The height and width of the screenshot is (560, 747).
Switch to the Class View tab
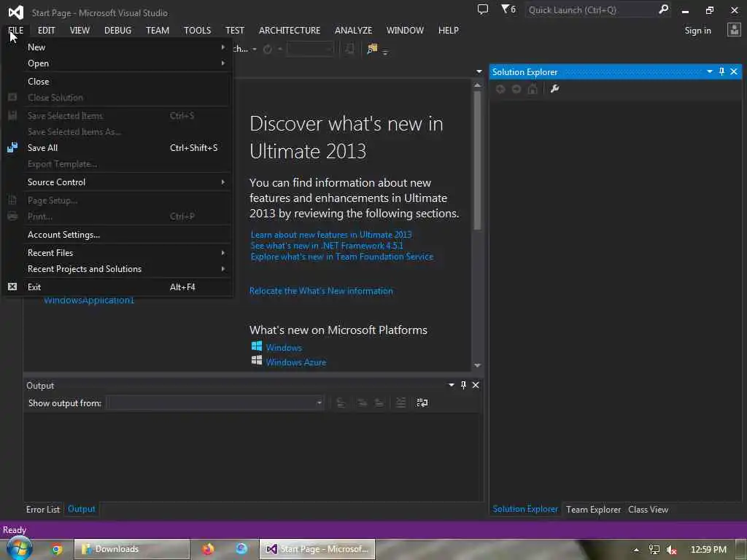[648, 509]
